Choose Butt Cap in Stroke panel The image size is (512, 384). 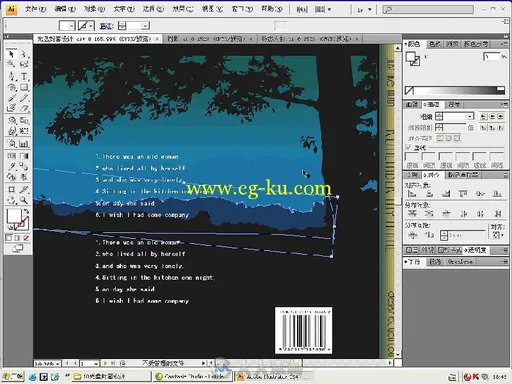point(483,116)
